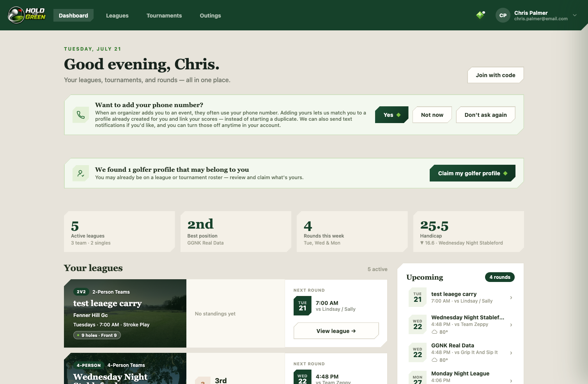Click the Join with code button

(496, 75)
